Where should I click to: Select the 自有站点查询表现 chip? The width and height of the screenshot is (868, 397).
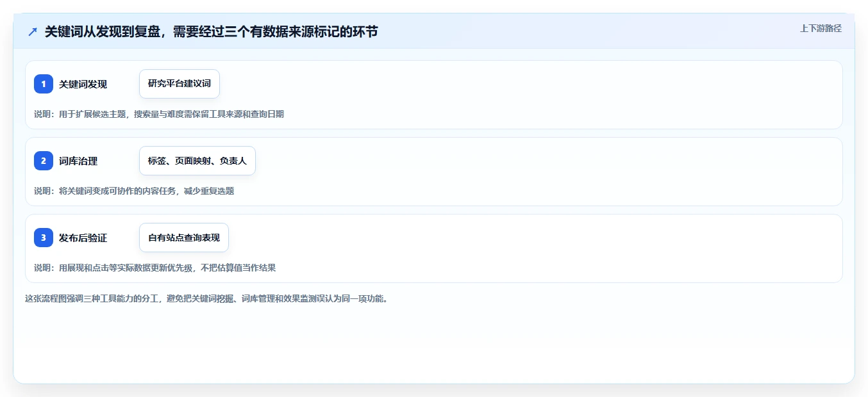tap(184, 238)
